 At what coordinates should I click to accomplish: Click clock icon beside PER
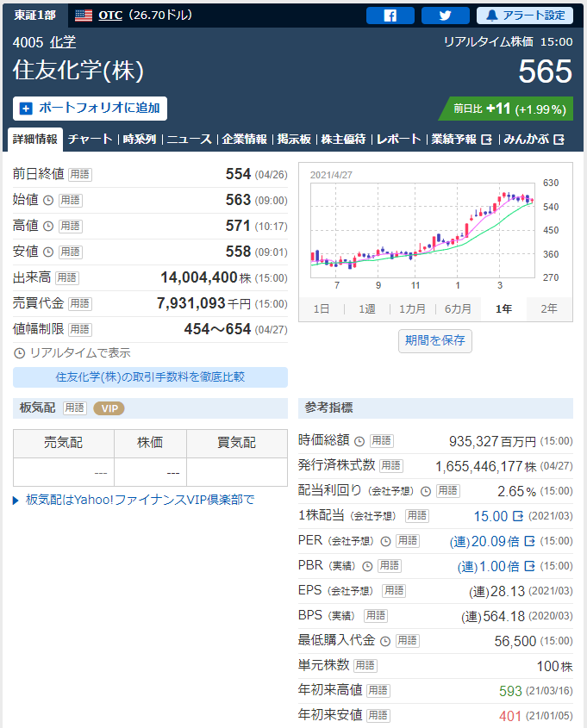pos(386,541)
